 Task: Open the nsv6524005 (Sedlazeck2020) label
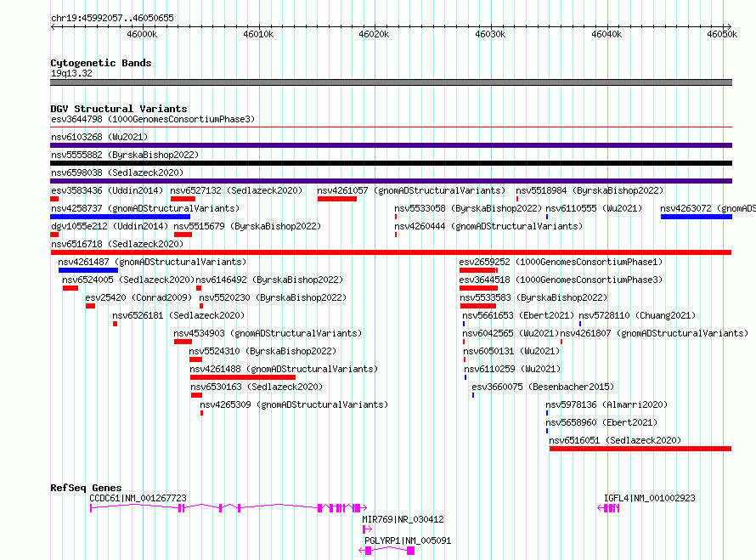(x=128, y=280)
